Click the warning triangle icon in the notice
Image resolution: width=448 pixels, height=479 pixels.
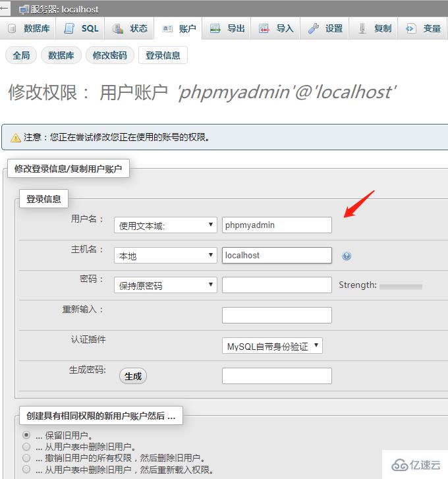click(16, 138)
